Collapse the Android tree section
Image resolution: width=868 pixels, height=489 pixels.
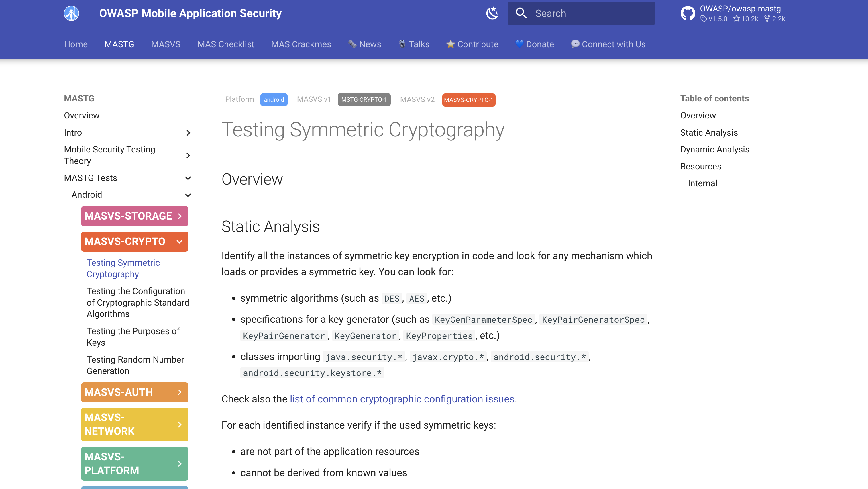188,195
